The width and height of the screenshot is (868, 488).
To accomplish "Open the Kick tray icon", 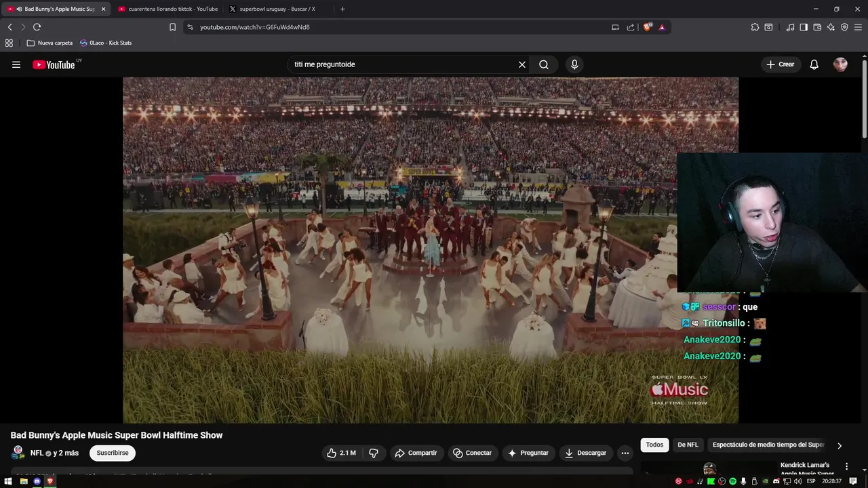I will [x=711, y=481].
